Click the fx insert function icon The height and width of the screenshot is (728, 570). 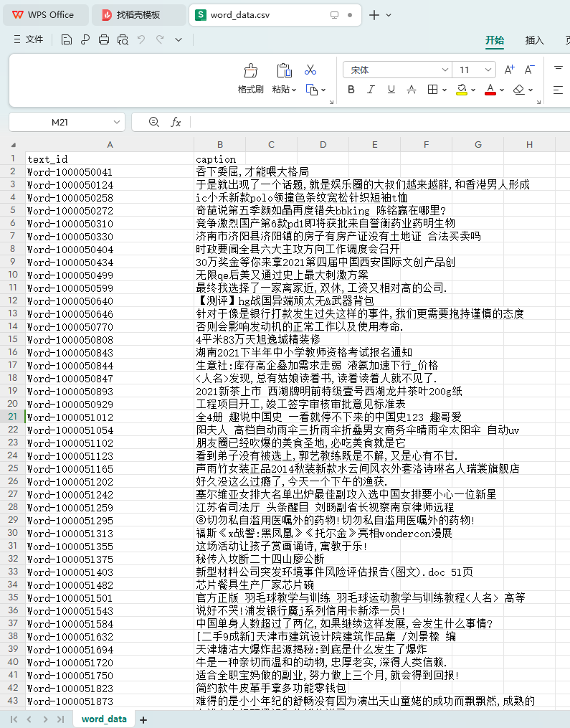[x=176, y=122]
